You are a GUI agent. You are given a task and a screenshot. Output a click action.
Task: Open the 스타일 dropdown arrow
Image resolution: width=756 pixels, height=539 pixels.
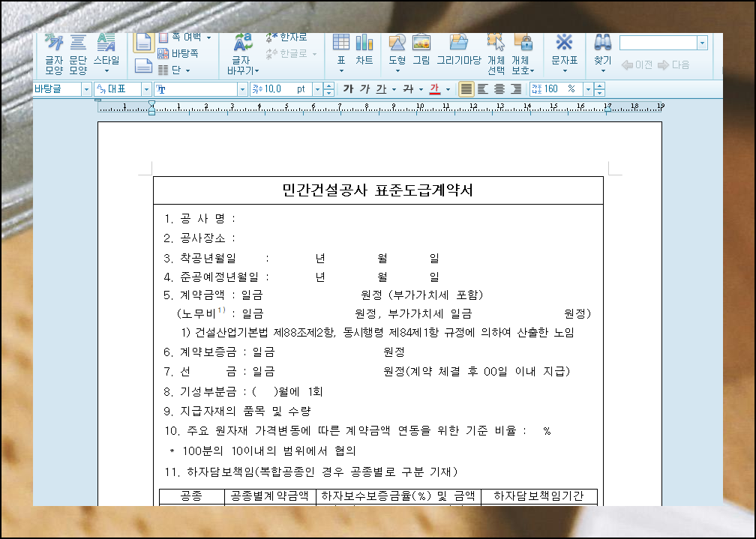pos(106,71)
